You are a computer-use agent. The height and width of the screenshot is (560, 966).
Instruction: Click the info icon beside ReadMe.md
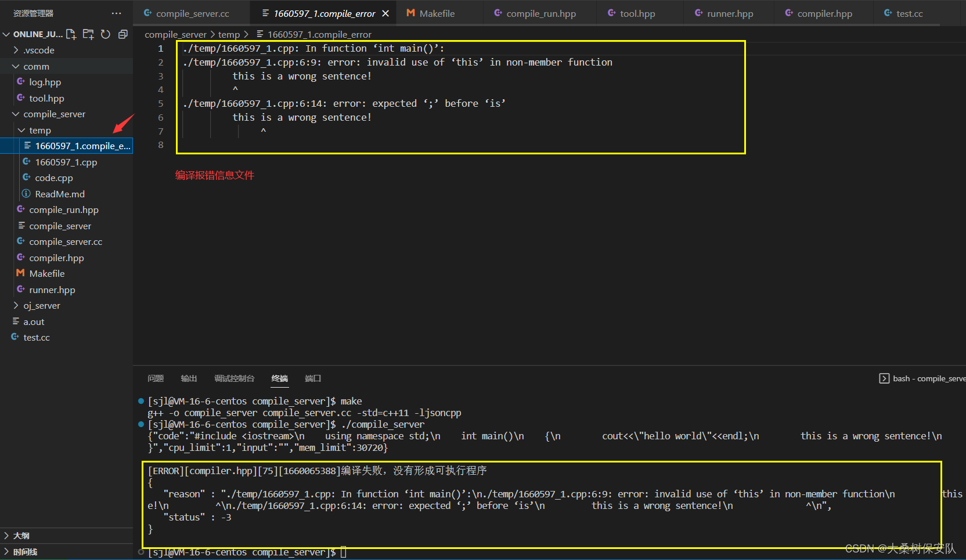pos(27,194)
